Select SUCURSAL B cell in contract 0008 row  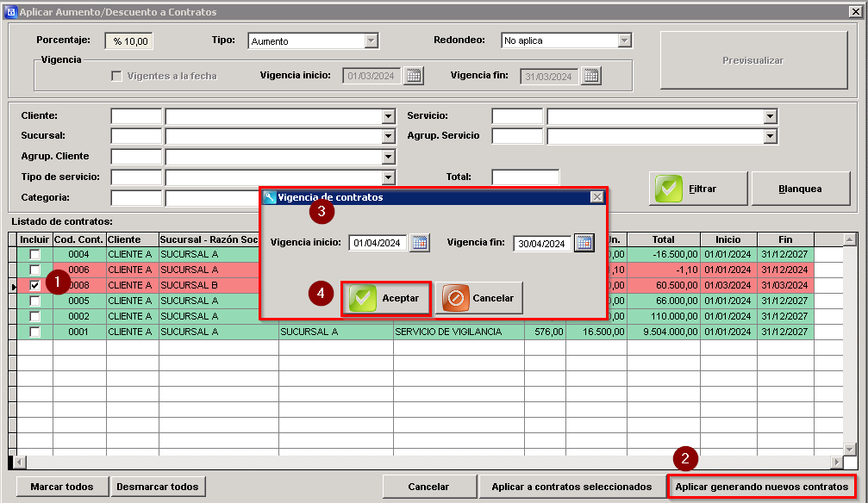coord(219,286)
